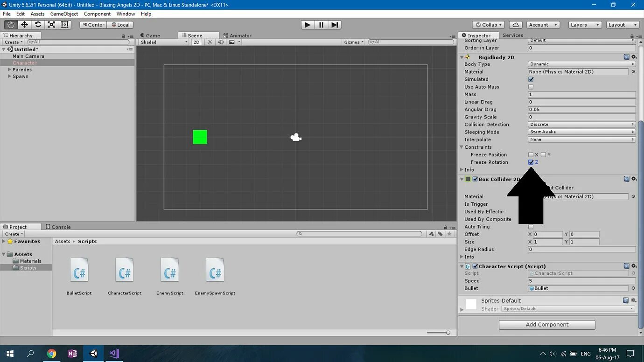
Task: Filter project search by label icon
Action: 441,234
